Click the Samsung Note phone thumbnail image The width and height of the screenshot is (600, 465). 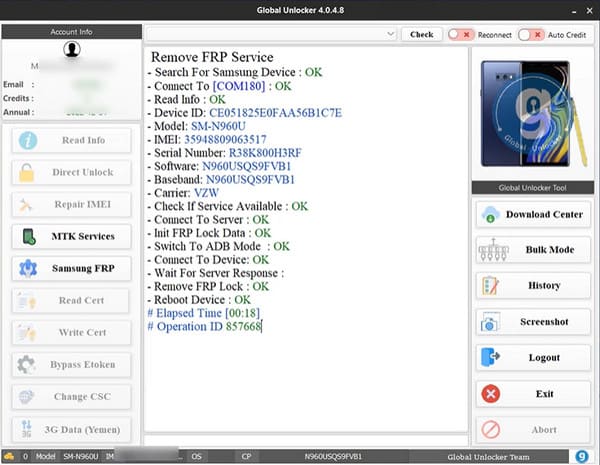pyautogui.click(x=533, y=114)
